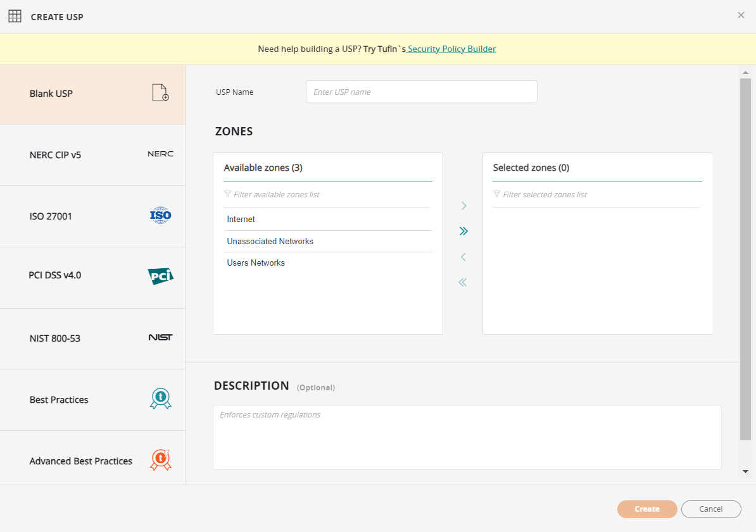Click the scroll down arrow on scrollbar
756x532 pixels.
745,471
